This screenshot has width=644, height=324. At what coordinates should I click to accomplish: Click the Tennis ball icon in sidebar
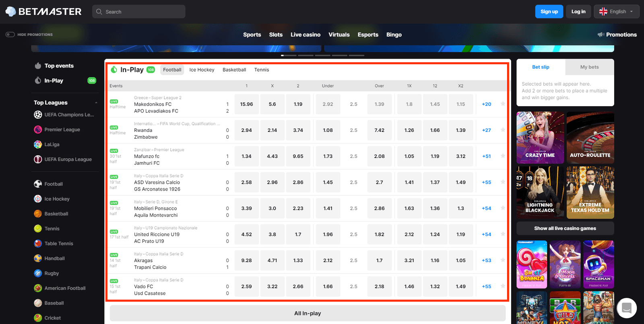[38, 228]
